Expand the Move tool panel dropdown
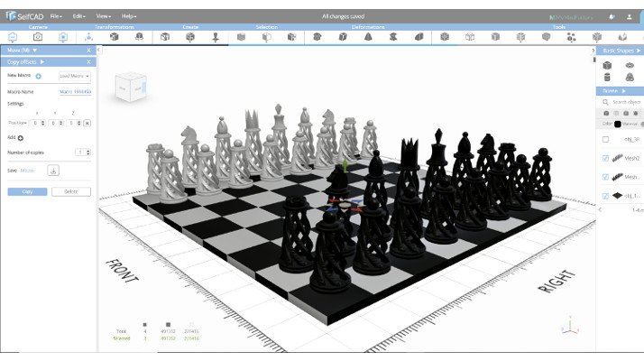This screenshot has width=644, height=361. click(34, 51)
